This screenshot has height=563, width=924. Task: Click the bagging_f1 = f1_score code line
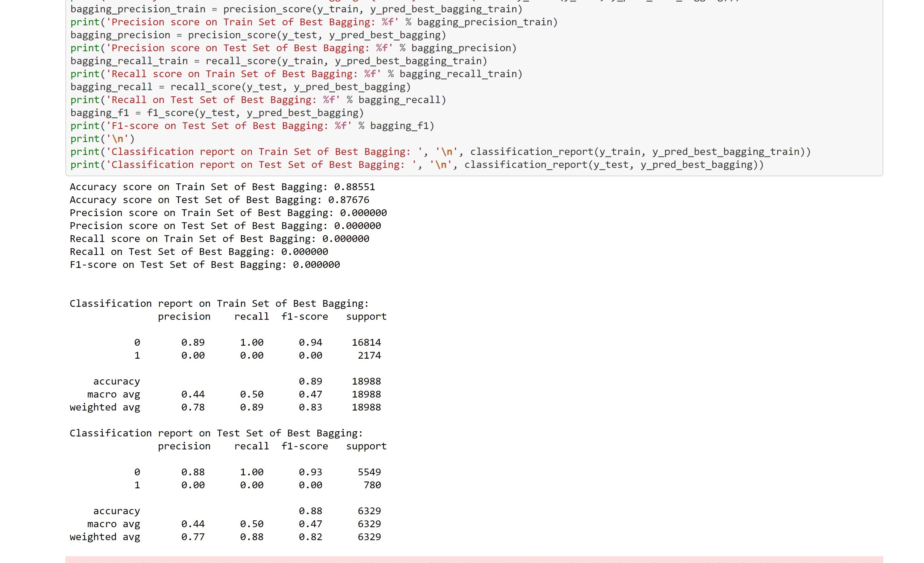point(217,113)
